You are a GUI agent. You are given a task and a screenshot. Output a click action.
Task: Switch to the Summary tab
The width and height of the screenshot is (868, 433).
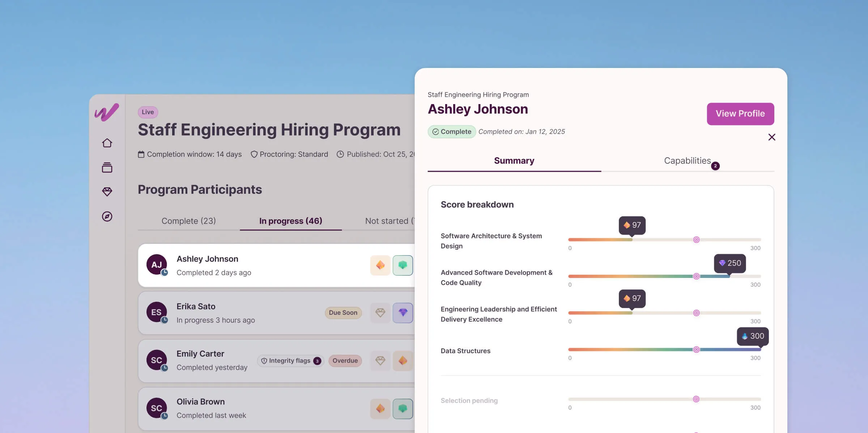click(x=514, y=161)
